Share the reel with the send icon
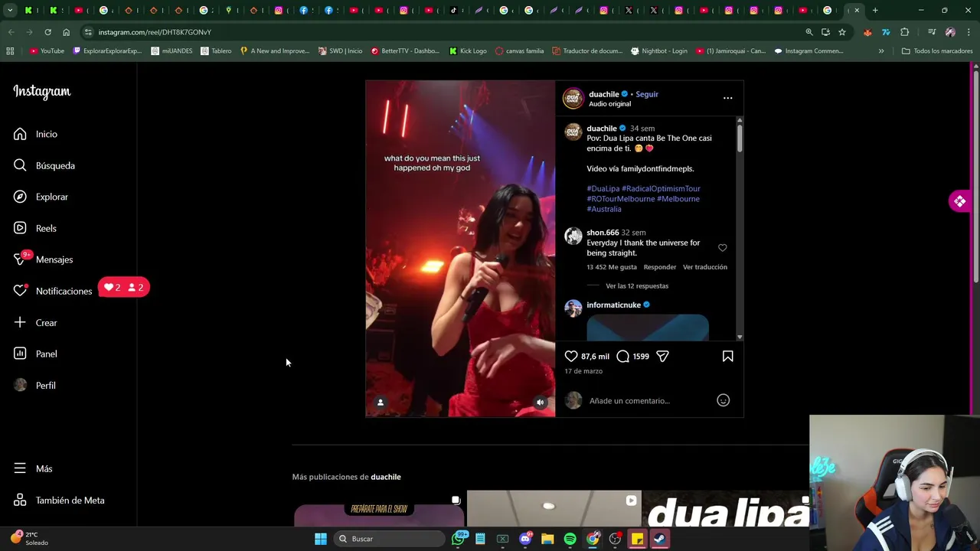 point(662,356)
